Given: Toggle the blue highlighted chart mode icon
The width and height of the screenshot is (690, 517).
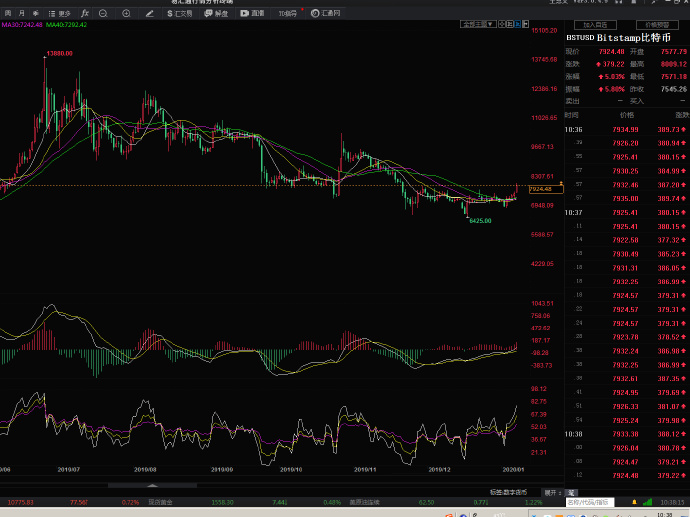Looking at the screenshot, I should pos(518,24).
